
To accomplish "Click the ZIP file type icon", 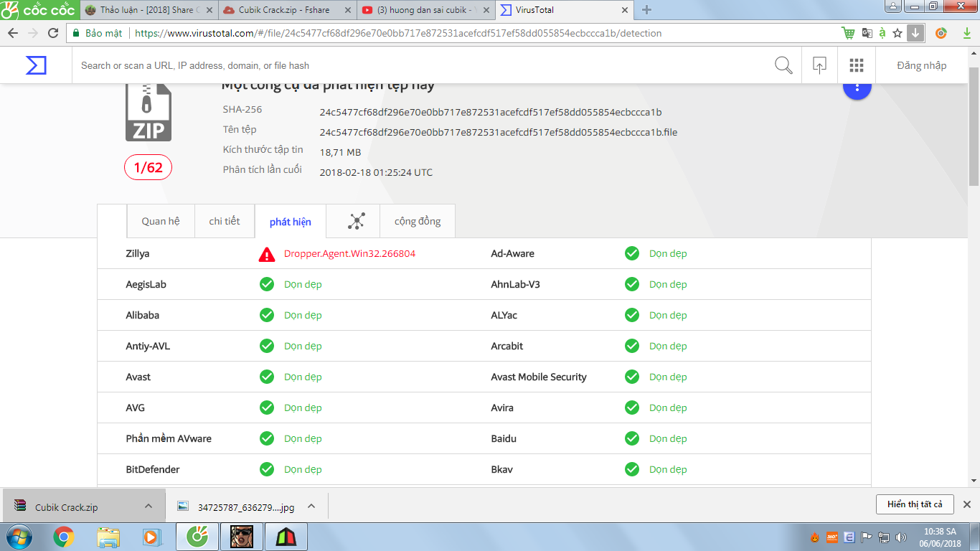I will pyautogui.click(x=149, y=113).
